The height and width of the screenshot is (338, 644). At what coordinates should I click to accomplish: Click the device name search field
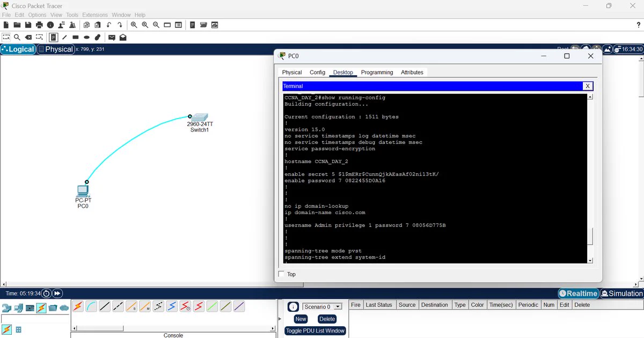pyautogui.click(x=35, y=319)
